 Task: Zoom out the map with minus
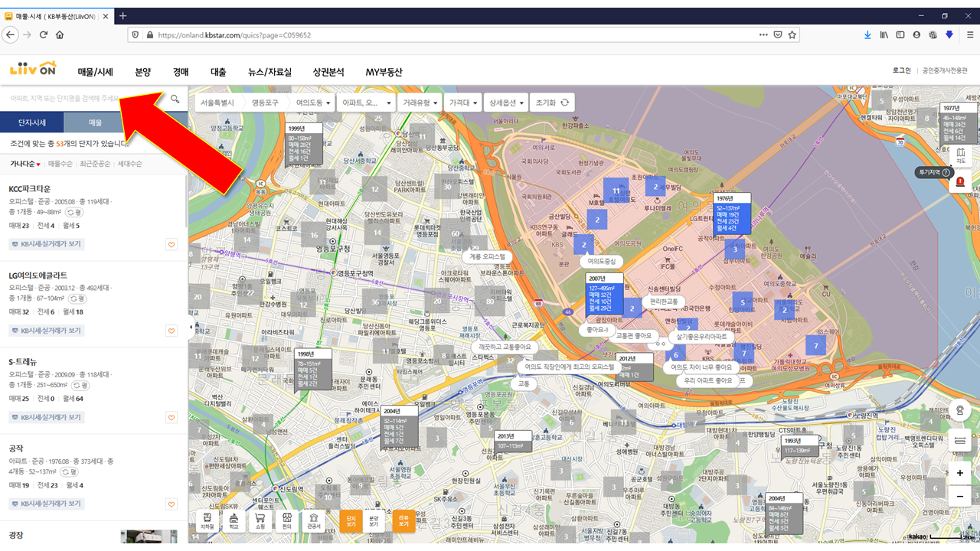(959, 496)
